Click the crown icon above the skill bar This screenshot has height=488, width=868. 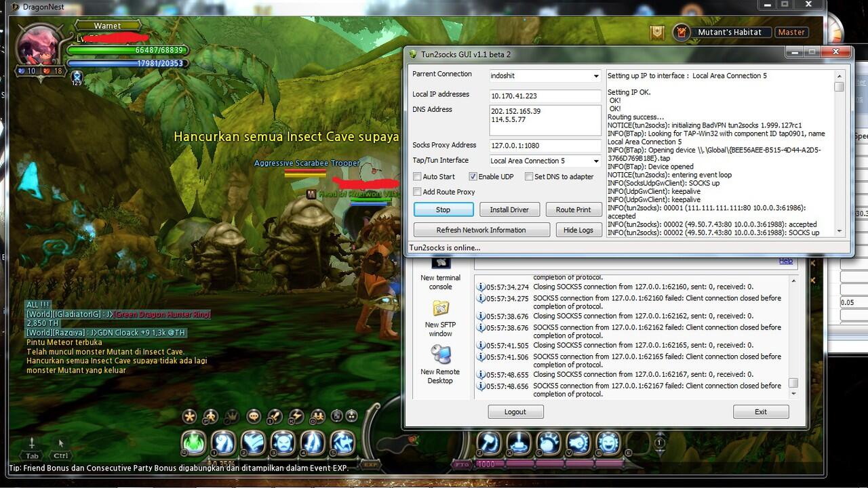(232, 416)
